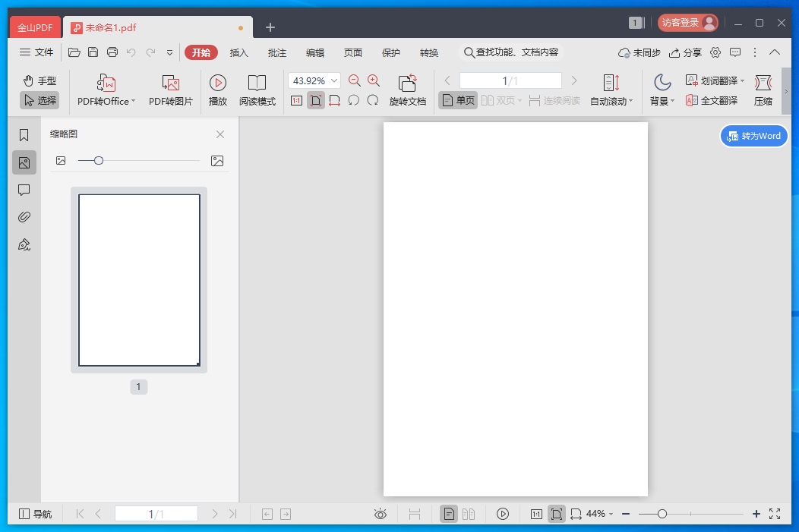Switch to the 插入 tab
The height and width of the screenshot is (532, 799).
click(x=239, y=52)
